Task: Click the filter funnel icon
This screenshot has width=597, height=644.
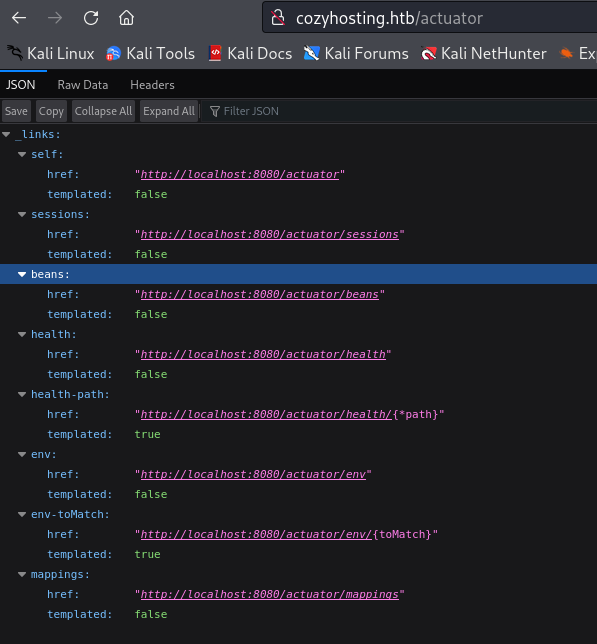Action: point(214,111)
